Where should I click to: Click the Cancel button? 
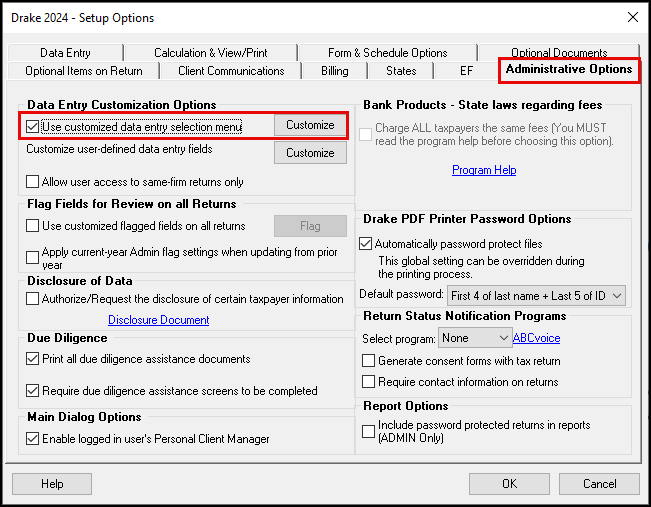[600, 484]
